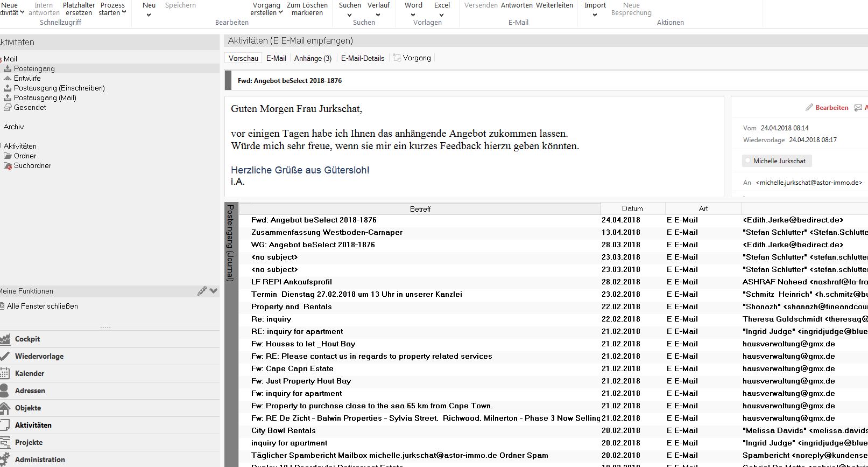Open the Objekte module
868x467 pixels.
pos(27,408)
